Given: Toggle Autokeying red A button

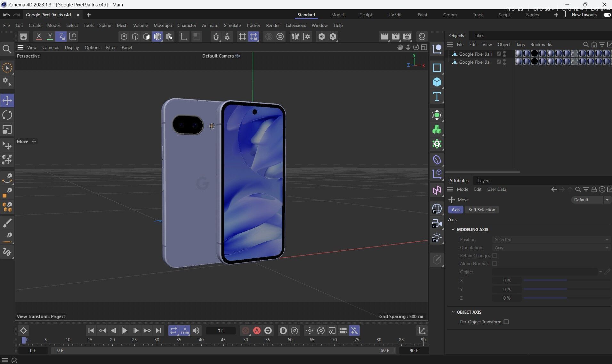Looking at the screenshot, I should point(257,331).
